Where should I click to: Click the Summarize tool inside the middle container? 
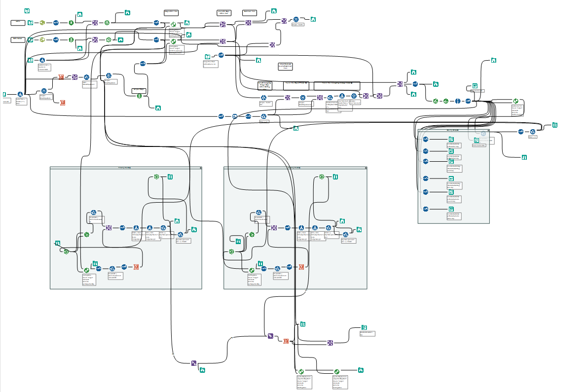tap(301, 267)
